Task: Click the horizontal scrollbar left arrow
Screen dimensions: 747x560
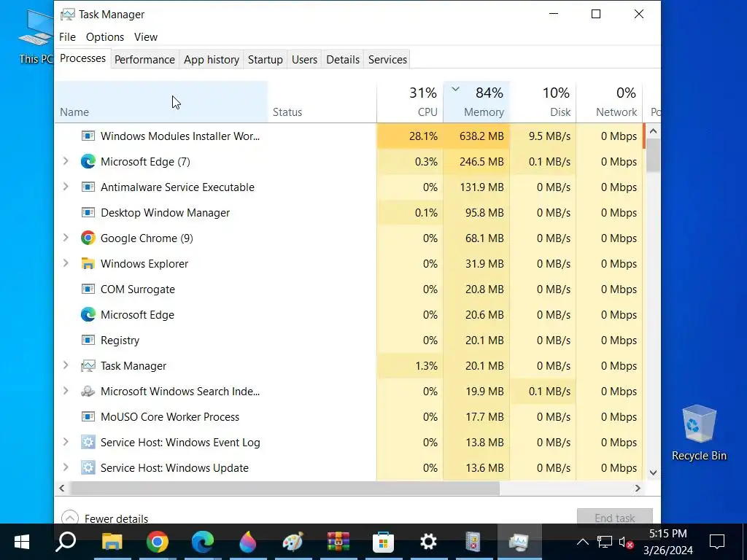Action: pyautogui.click(x=62, y=488)
